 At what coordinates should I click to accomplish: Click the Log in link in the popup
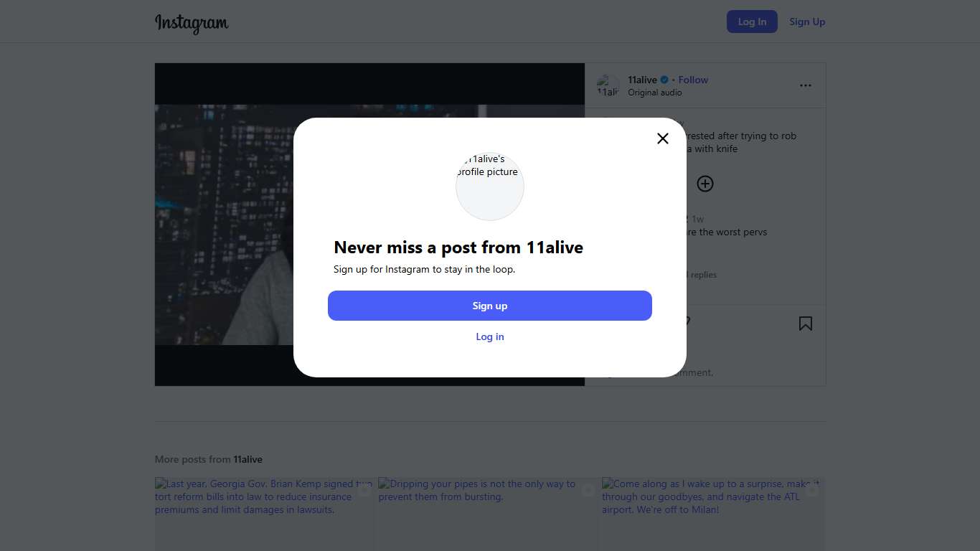coord(490,336)
